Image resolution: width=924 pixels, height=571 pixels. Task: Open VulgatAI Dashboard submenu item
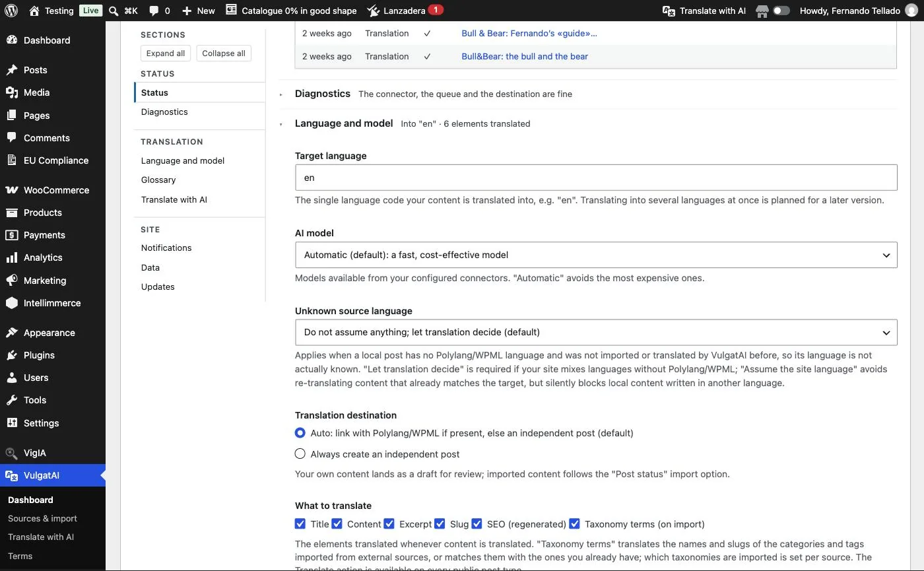click(30, 500)
